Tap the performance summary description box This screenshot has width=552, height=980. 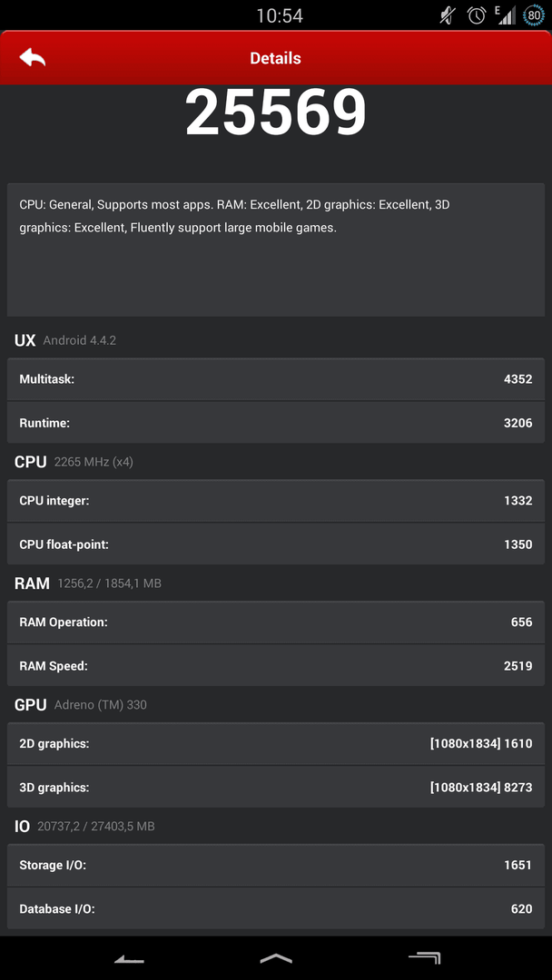click(x=276, y=250)
